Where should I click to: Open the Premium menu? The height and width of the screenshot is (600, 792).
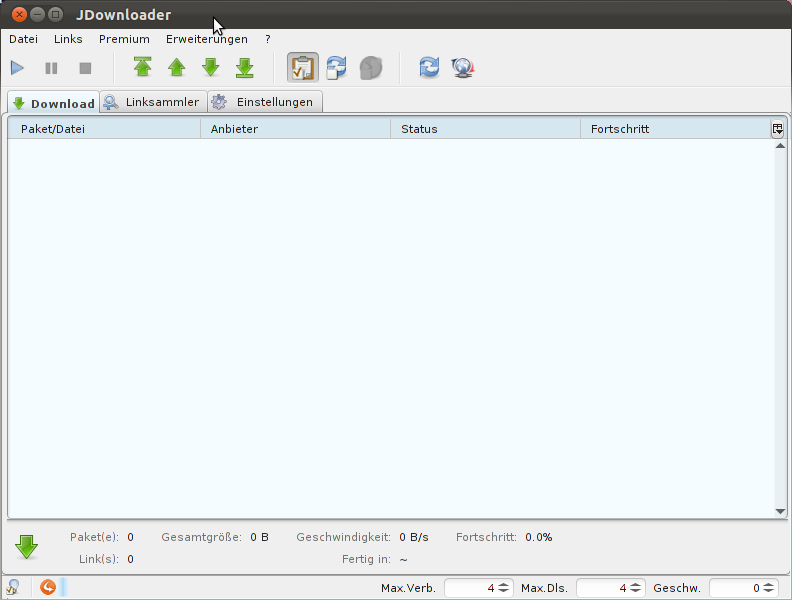click(x=124, y=39)
